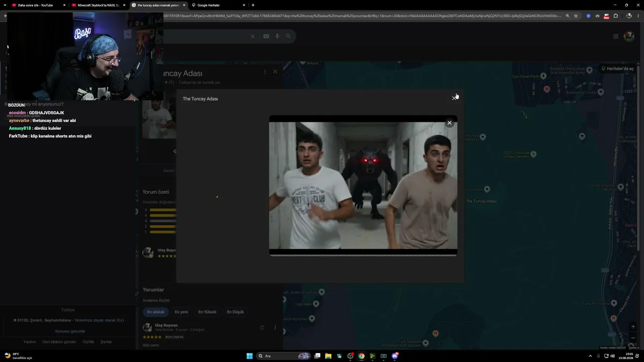Clear the Google search box text

tap(253, 36)
